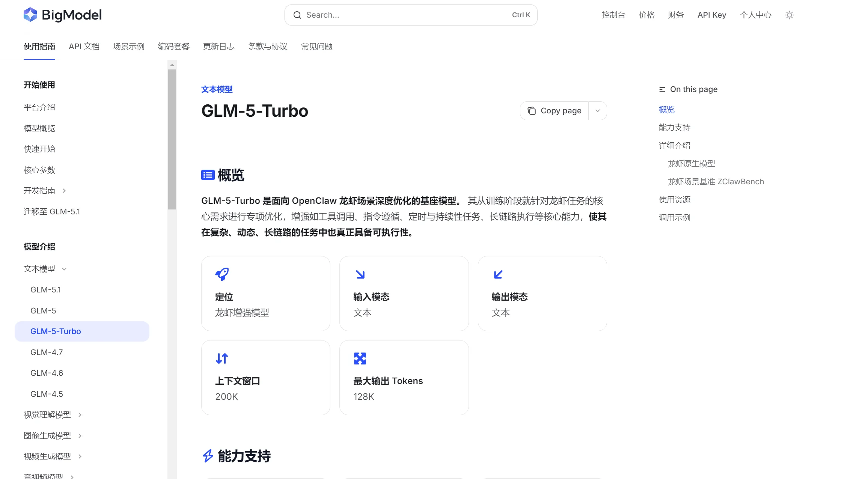Image resolution: width=868 pixels, height=479 pixels.
Task: Open the 场景示例 tab
Action: pyautogui.click(x=129, y=47)
